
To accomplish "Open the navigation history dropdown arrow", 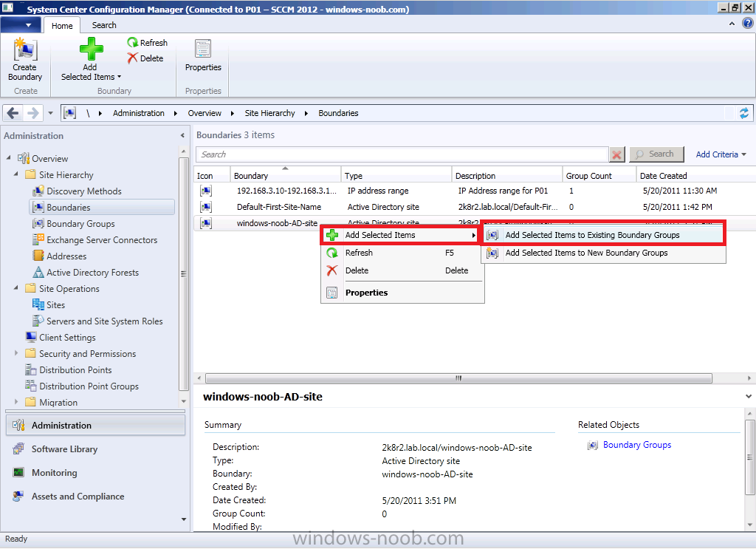I will (x=51, y=113).
